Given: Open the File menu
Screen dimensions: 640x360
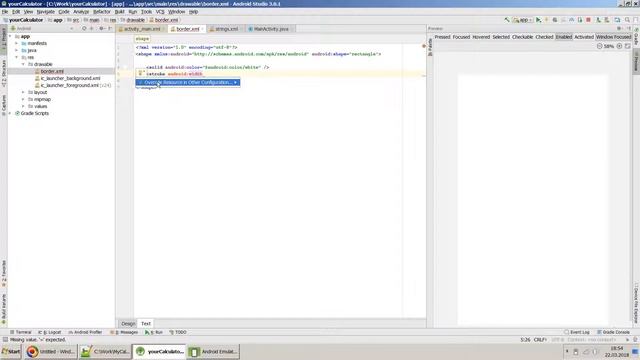Looking at the screenshot, I should click(5, 12).
